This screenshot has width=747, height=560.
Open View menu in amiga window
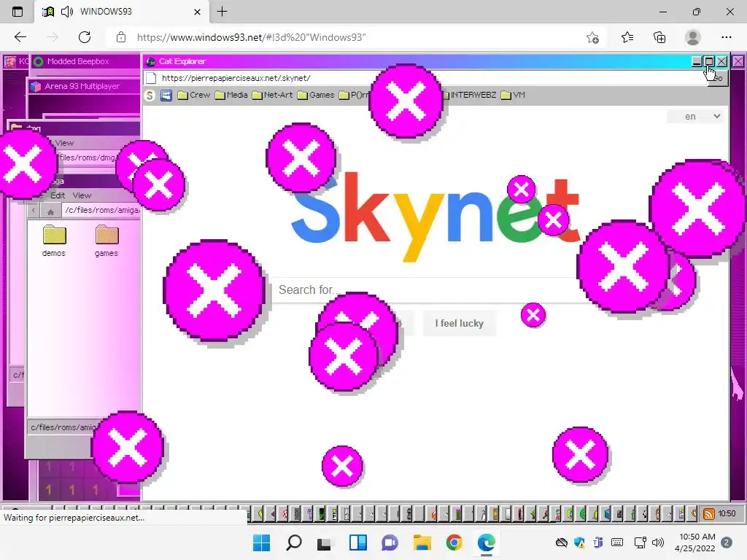pyautogui.click(x=82, y=195)
